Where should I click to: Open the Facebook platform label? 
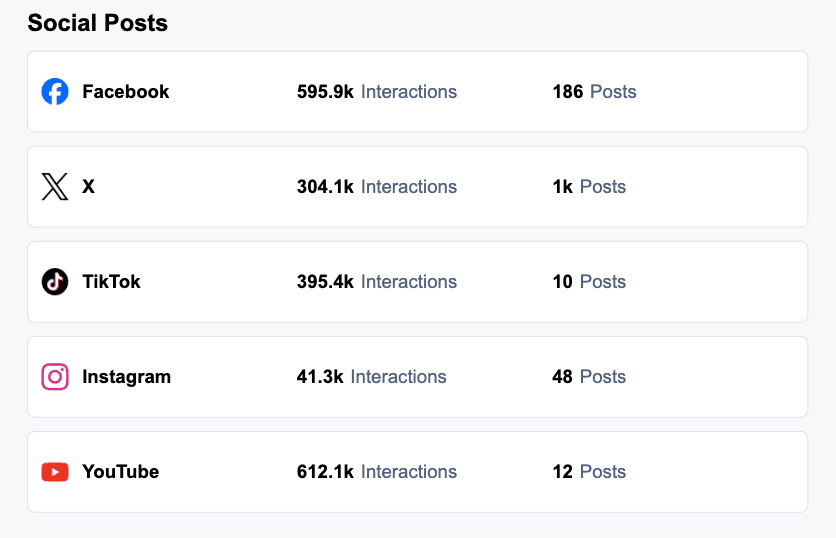point(126,92)
